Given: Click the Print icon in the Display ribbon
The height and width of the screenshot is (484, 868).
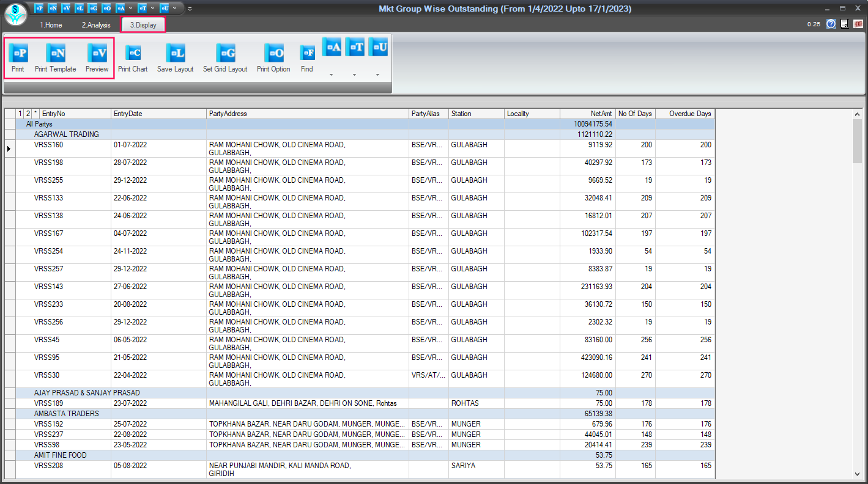Looking at the screenshot, I should tap(18, 53).
